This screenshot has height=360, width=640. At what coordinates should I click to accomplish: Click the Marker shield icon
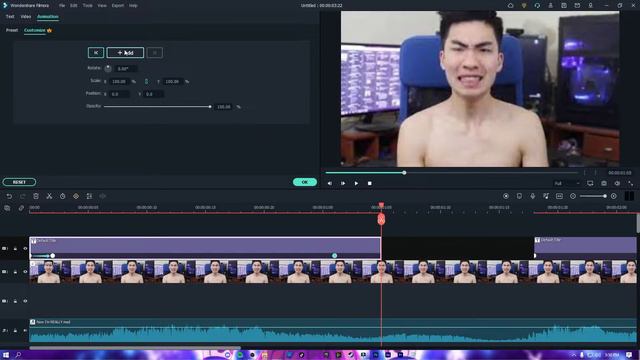[x=519, y=196]
